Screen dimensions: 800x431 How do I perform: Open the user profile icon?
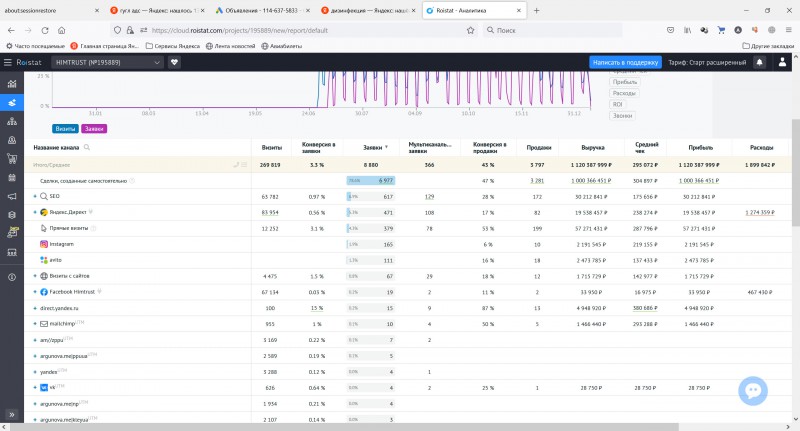[x=782, y=62]
